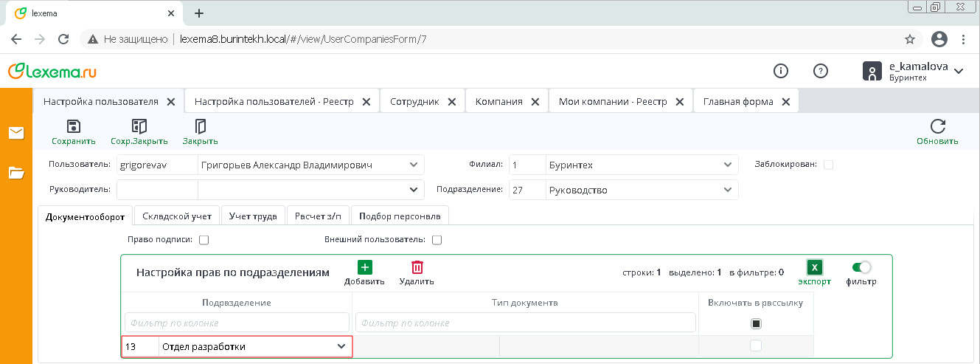The width and height of the screenshot is (980, 364).
Task: Export the table using the Excel экспорт icon
Action: (814, 268)
